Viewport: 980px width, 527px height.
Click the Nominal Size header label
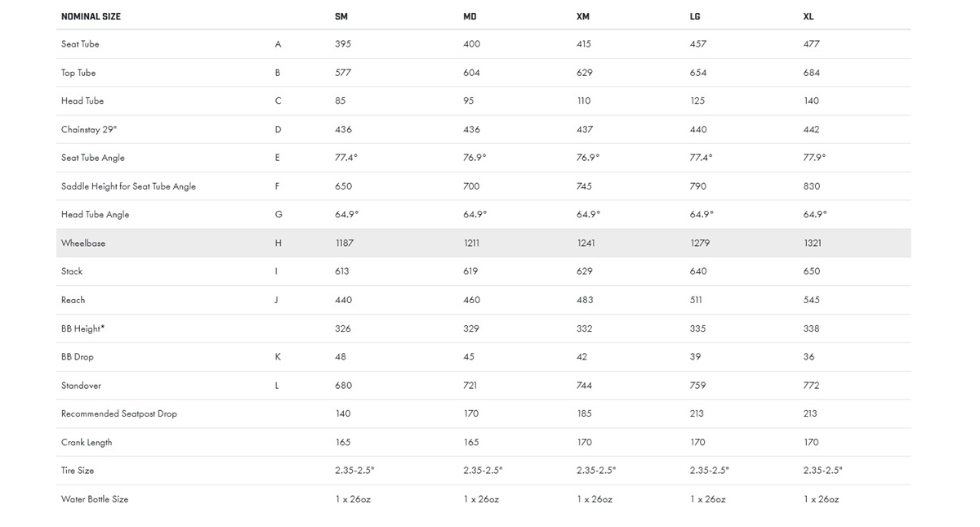tap(91, 16)
